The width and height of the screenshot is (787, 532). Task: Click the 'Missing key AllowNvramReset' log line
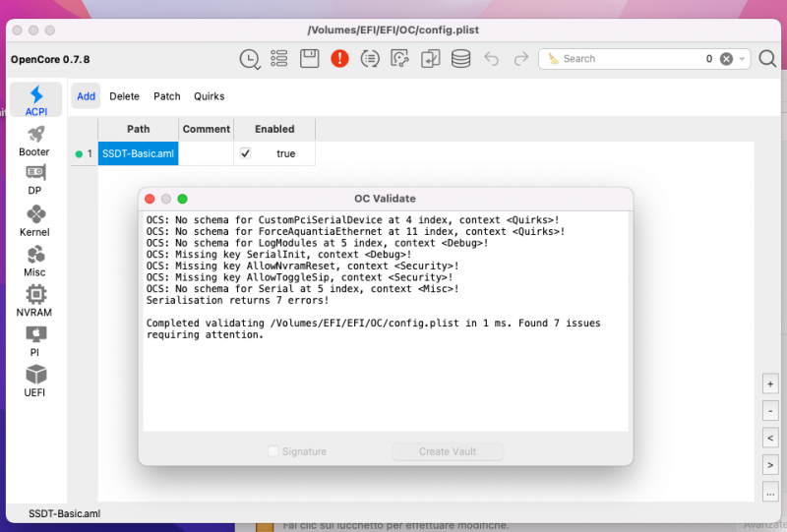pos(303,266)
